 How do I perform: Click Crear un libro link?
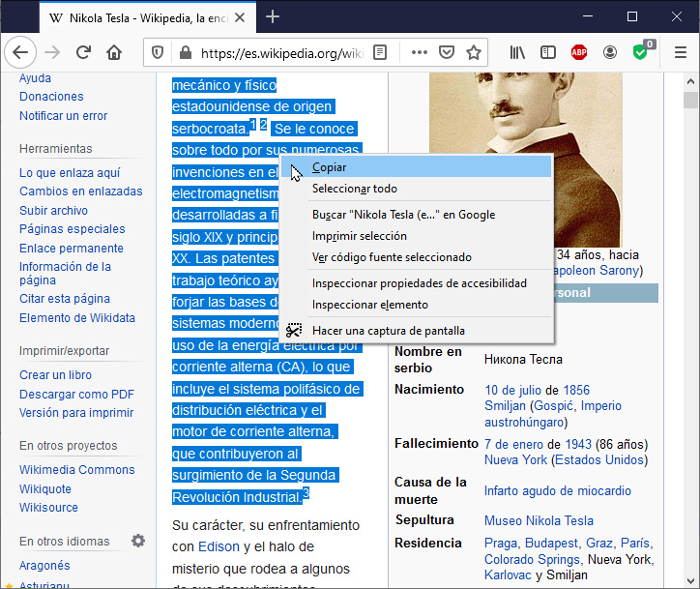point(55,374)
